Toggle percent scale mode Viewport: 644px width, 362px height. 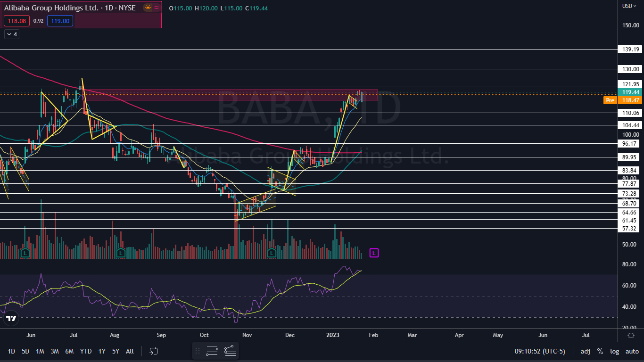click(x=600, y=351)
